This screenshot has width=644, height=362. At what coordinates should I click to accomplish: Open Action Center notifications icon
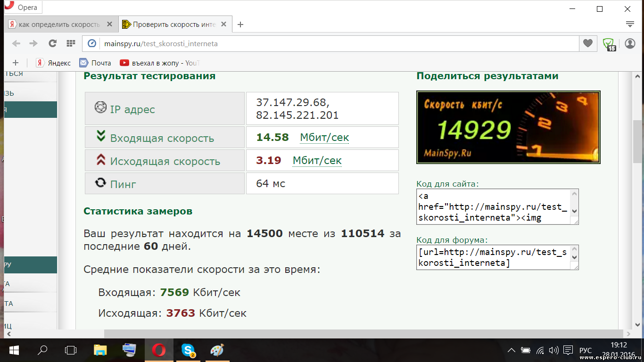tap(569, 350)
